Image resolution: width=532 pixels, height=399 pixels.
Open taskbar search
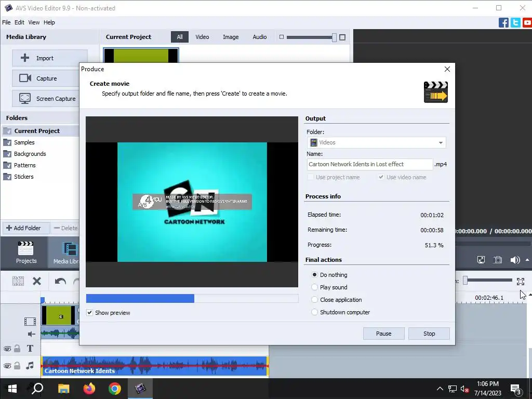coord(37,388)
